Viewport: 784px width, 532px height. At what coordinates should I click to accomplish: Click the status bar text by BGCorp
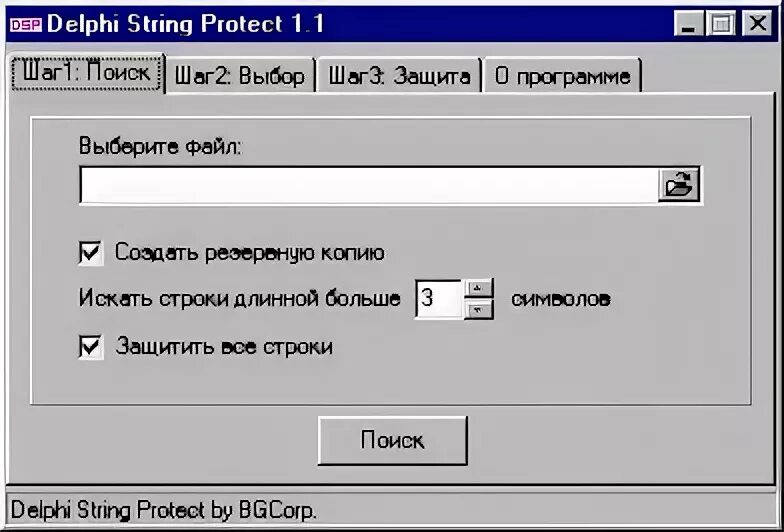164,510
